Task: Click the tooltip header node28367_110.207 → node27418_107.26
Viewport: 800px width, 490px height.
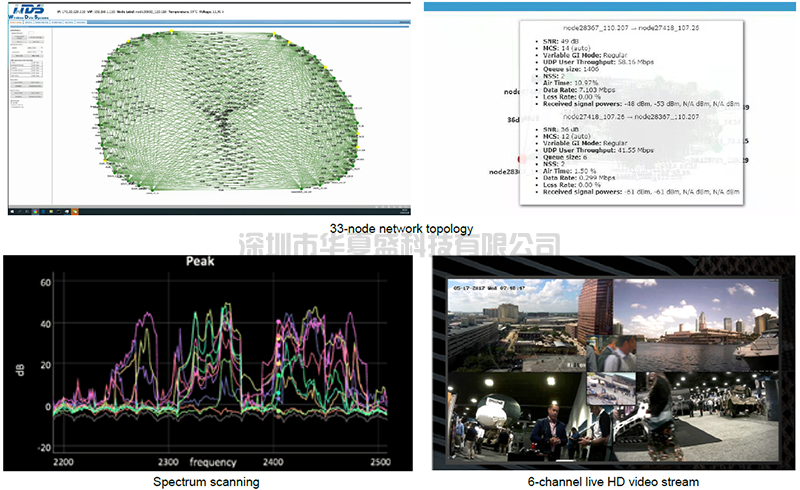Action: pos(631,28)
